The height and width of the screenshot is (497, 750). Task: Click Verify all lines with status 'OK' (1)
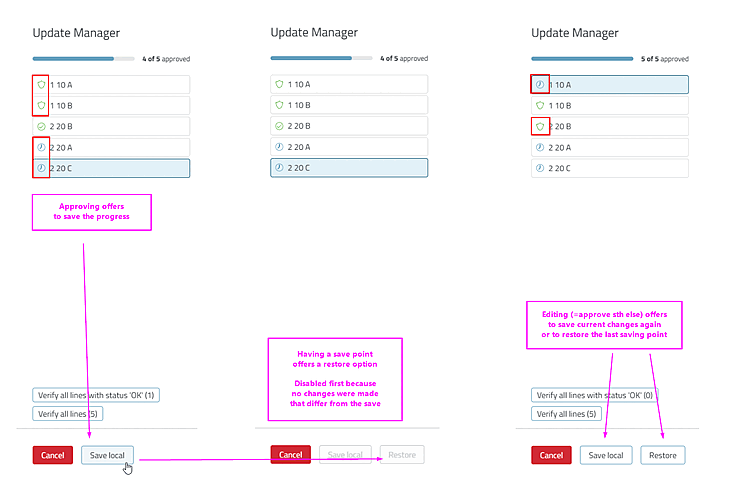pyautogui.click(x=96, y=395)
